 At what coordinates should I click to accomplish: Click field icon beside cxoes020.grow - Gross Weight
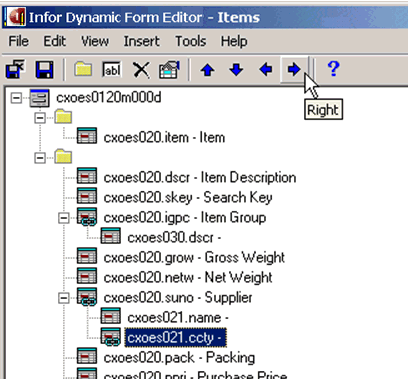(87, 256)
